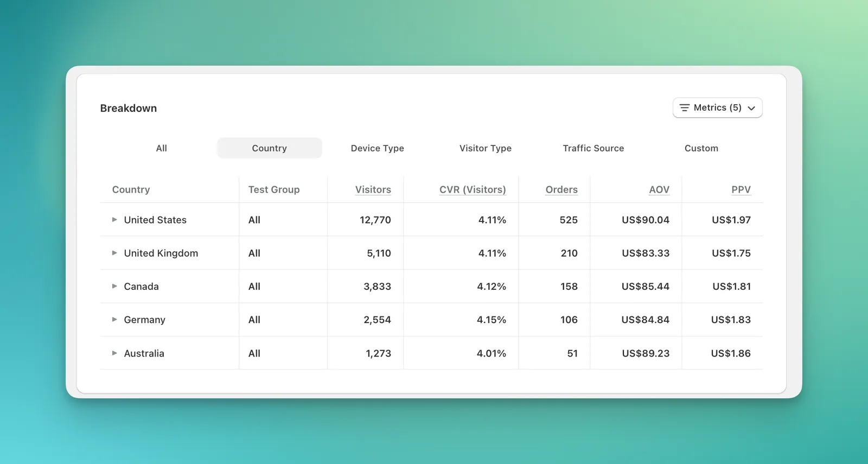Click PPV value US$1.75
Screen dimensions: 868x464
731,253
